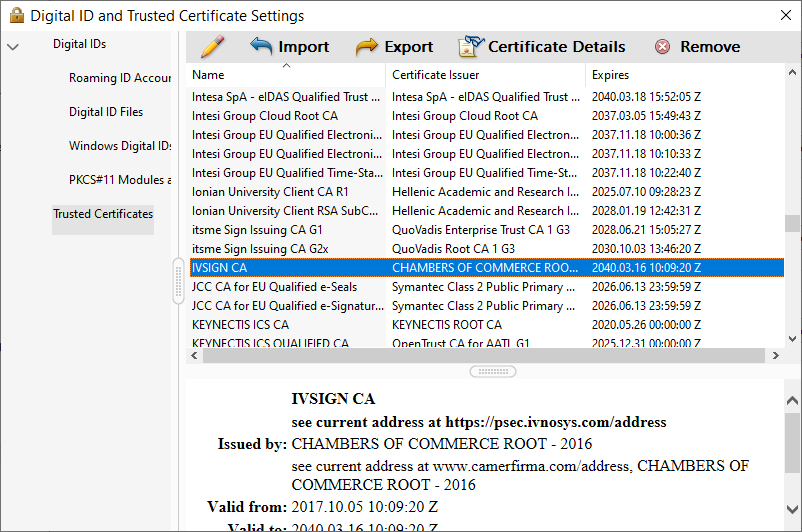Image resolution: width=802 pixels, height=532 pixels.
Task: Click the expiry 2037.03.05 15:49:43 Z cell
Action: (x=646, y=116)
